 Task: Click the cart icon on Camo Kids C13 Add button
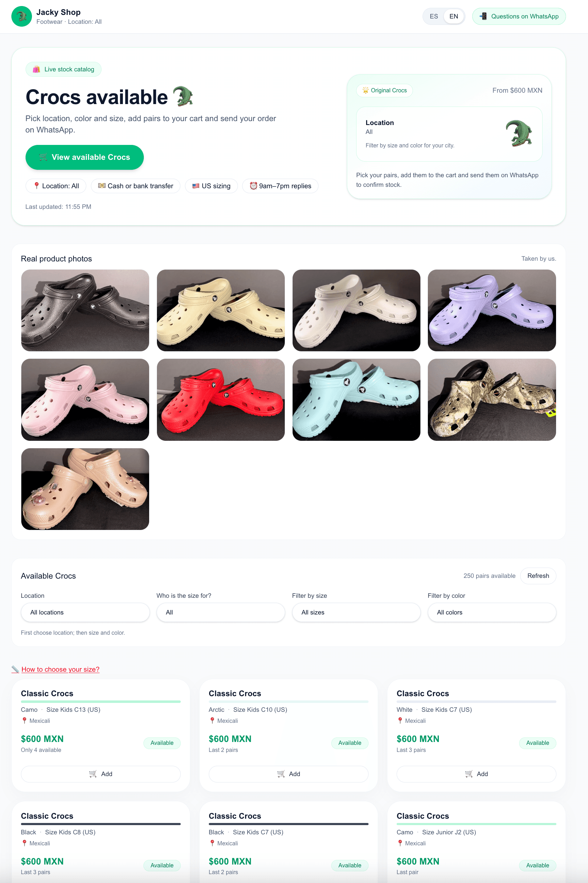93,774
